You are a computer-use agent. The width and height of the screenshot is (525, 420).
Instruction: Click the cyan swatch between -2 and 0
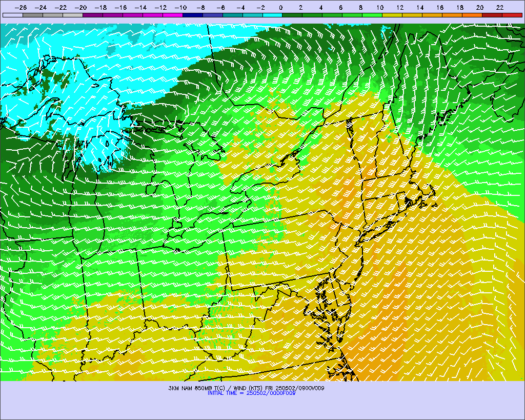(x=272, y=15)
